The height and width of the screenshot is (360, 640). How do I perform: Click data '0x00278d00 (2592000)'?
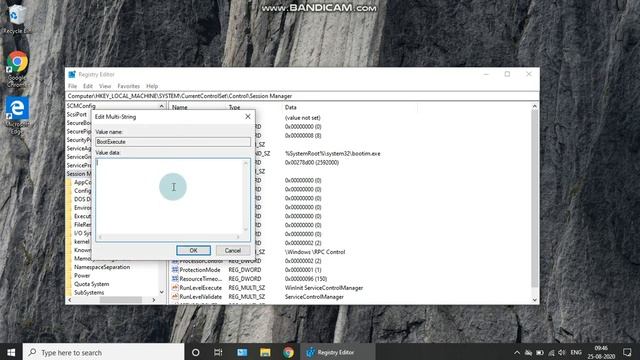pos(312,162)
